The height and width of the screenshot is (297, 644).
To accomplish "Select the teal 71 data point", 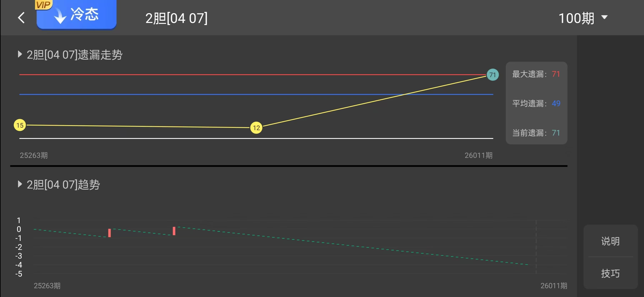I will click(x=493, y=74).
